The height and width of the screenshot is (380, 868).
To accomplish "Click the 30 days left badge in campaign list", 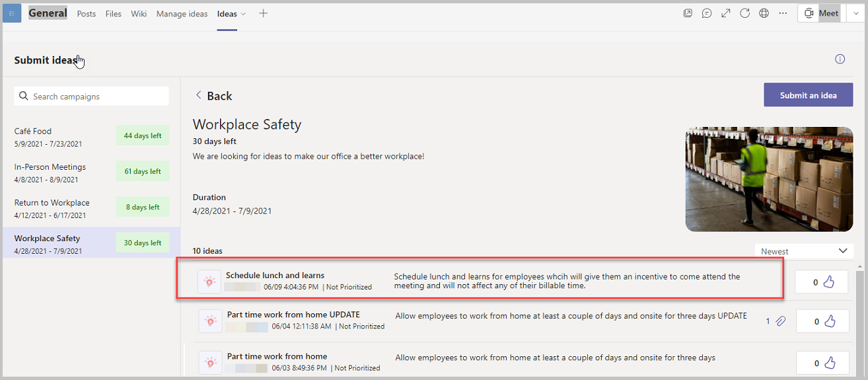I will [143, 243].
